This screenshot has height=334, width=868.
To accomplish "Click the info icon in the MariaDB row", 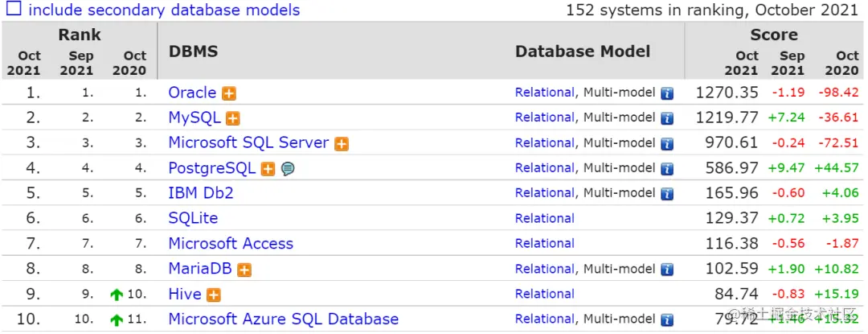I will pyautogui.click(x=667, y=270).
